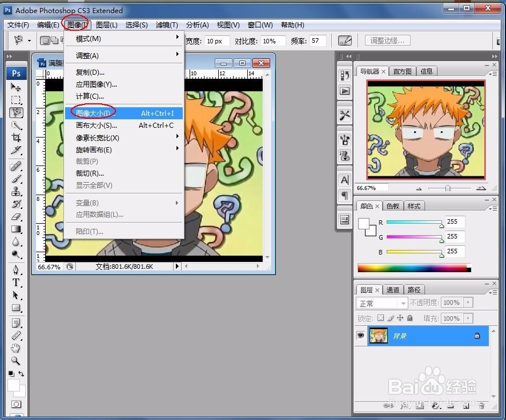The width and height of the screenshot is (506, 420).
Task: Select the Dodge tool
Action: pyautogui.click(x=16, y=255)
